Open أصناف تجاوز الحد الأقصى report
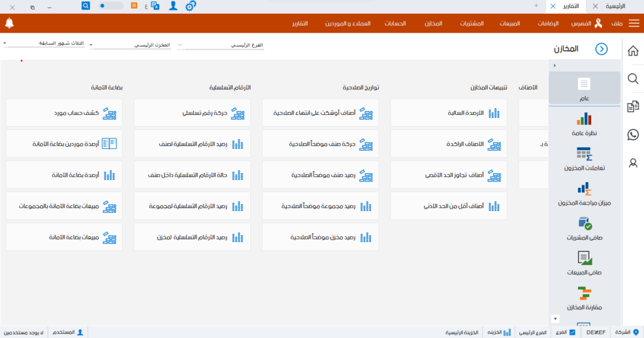 [x=448, y=175]
